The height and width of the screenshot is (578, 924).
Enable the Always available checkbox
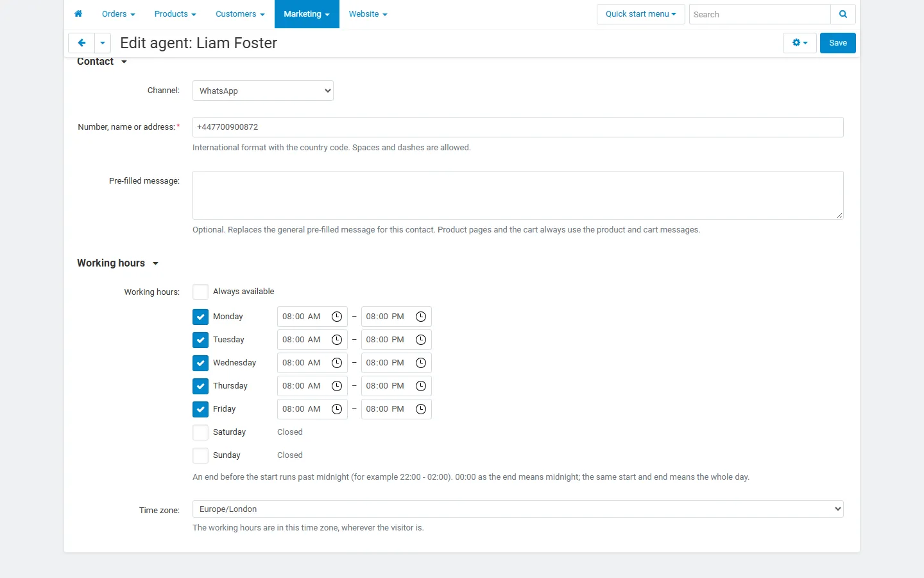coord(200,292)
